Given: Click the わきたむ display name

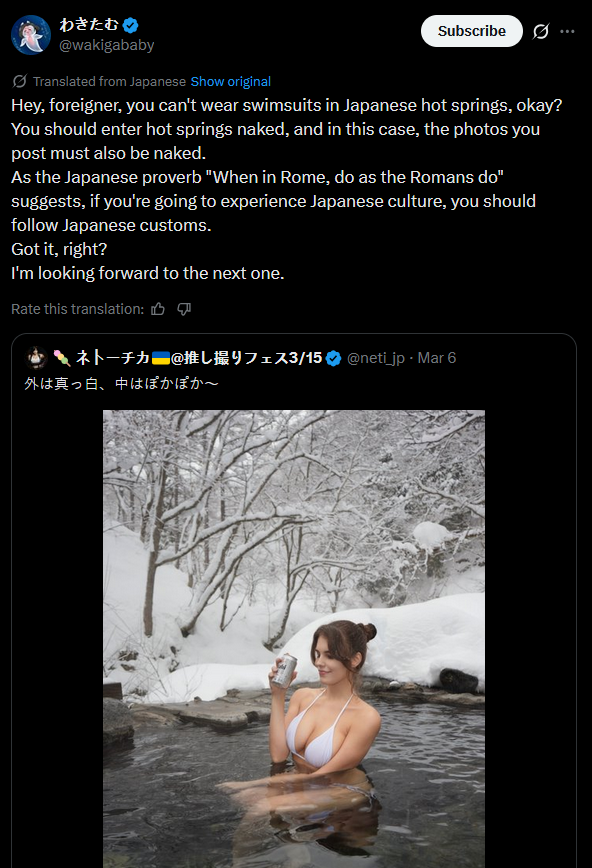Looking at the screenshot, I should pyautogui.click(x=89, y=24).
